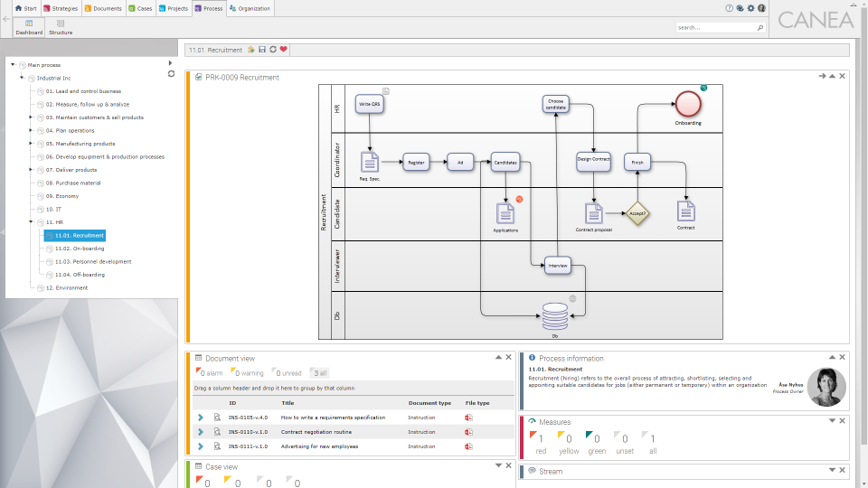The image size is (868, 488).
Task: Filter documents by 0 alarm flag
Action: click(209, 372)
